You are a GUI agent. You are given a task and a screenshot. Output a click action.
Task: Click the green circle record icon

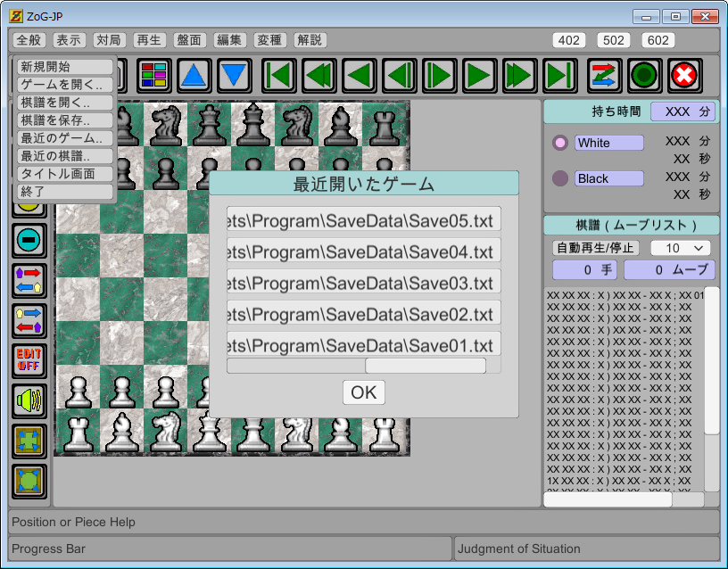click(x=644, y=76)
